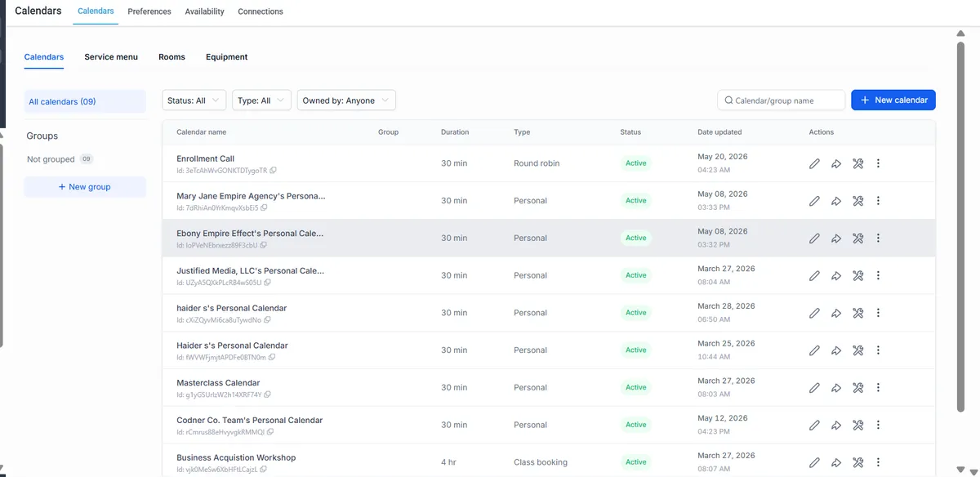Click the 4 hr duration cell
The height and width of the screenshot is (477, 980).
[x=448, y=462]
